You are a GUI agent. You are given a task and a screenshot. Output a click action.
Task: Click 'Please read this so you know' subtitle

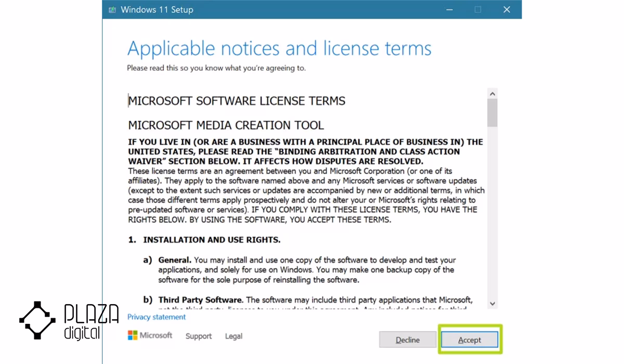point(217,68)
